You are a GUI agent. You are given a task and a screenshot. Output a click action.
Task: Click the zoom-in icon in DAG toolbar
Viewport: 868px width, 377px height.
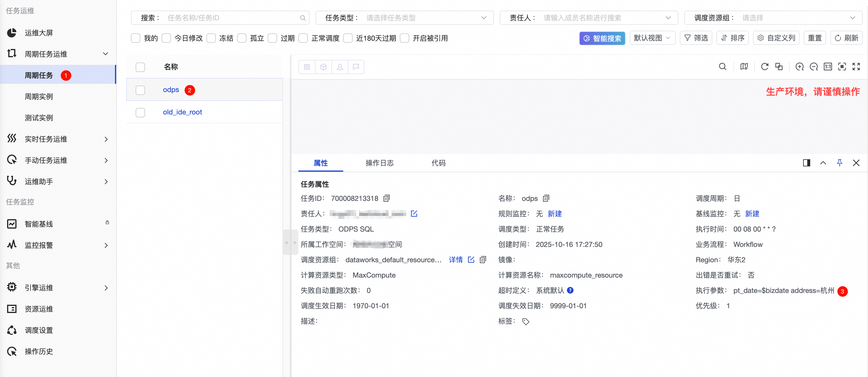[x=799, y=67]
